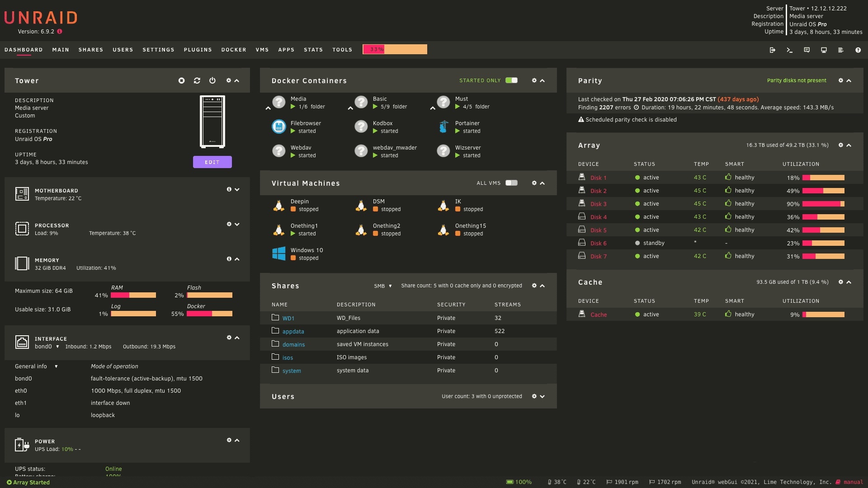
Task: Click the DSM VM penguin icon
Action: click(x=361, y=205)
